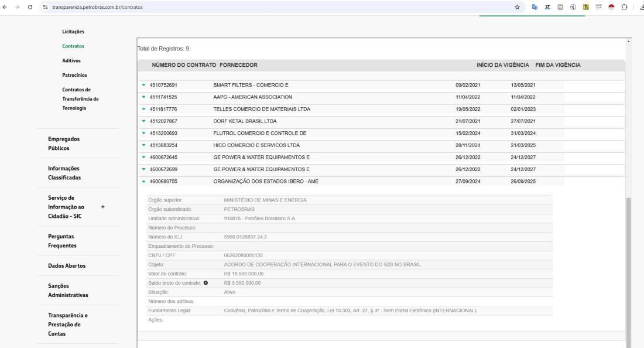Click the FORNECEDOR column header
This screenshot has height=348, width=644.
[x=239, y=65]
